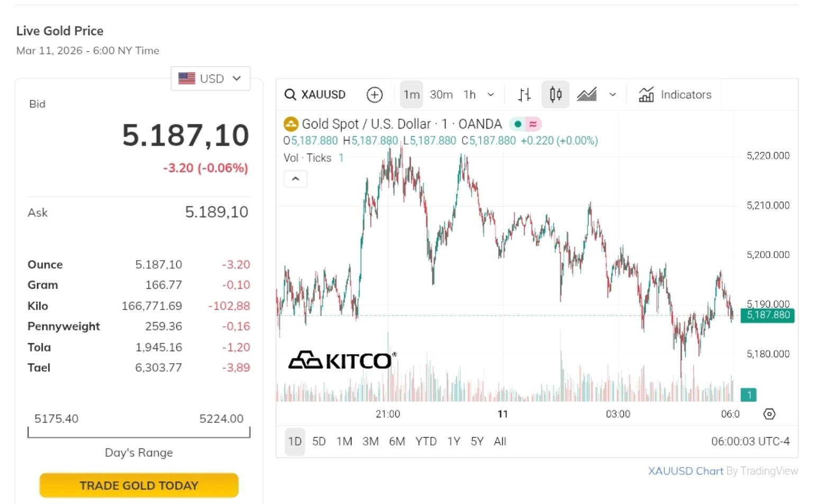Image resolution: width=813 pixels, height=504 pixels.
Task: Select the 1m interval button
Action: 411,95
